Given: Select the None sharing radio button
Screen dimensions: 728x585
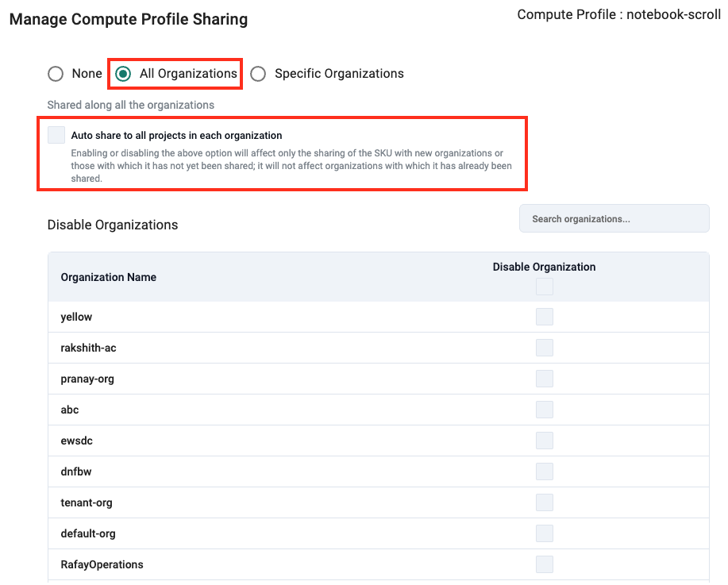Looking at the screenshot, I should pyautogui.click(x=56, y=74).
